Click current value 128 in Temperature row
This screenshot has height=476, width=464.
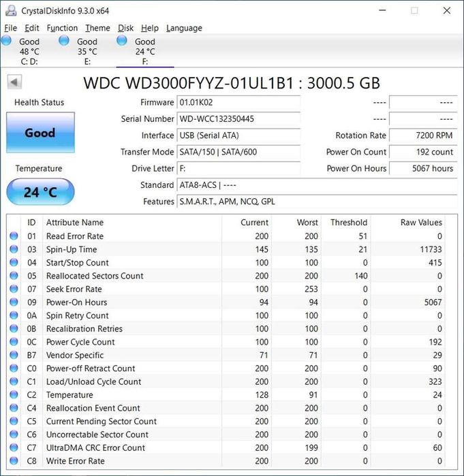(262, 395)
